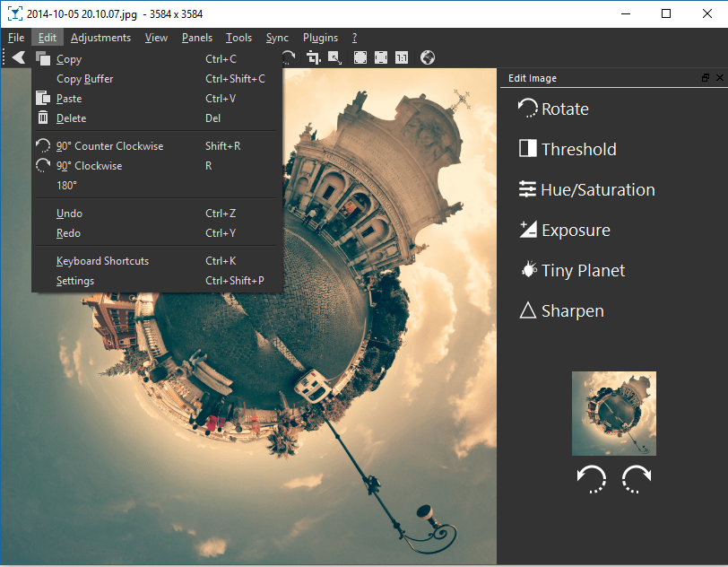This screenshot has width=728, height=567.
Task: Rotate clockwise using arrow below the thumbnail
Action: click(x=636, y=479)
